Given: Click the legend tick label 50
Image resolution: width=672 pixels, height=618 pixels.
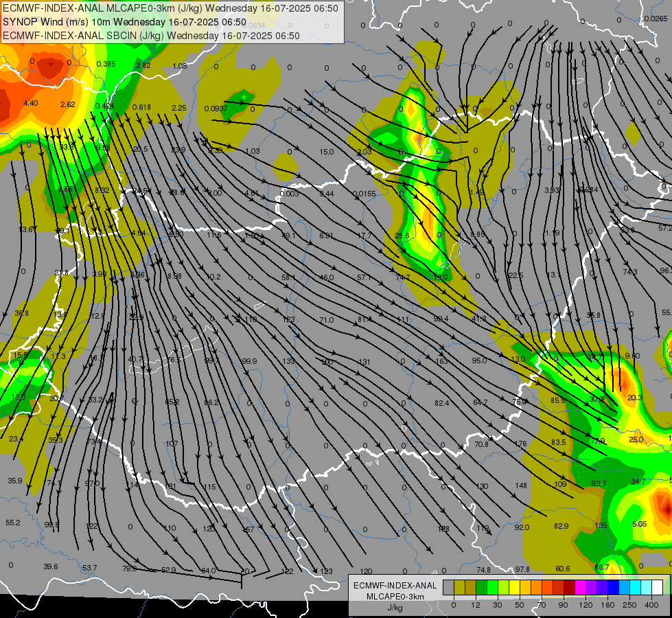Looking at the screenshot, I should (x=520, y=605).
